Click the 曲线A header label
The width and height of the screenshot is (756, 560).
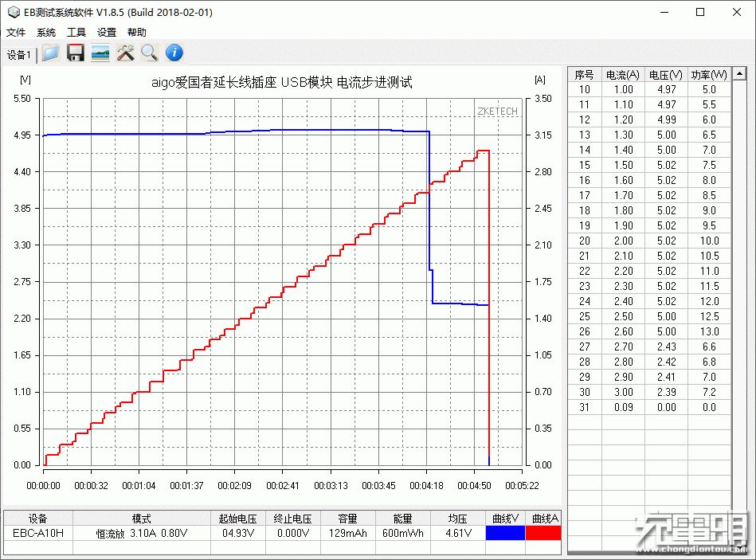545,519
